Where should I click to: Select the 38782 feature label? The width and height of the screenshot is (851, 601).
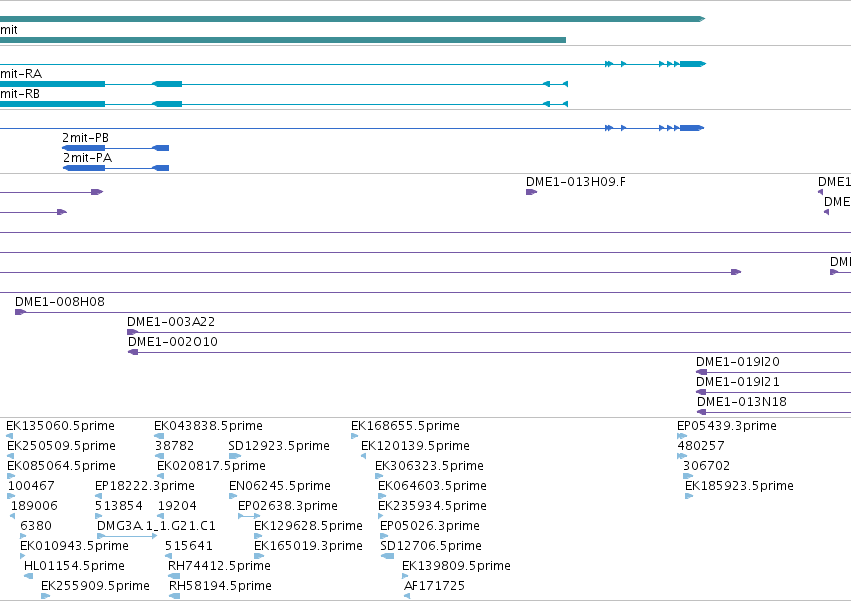(x=174, y=446)
